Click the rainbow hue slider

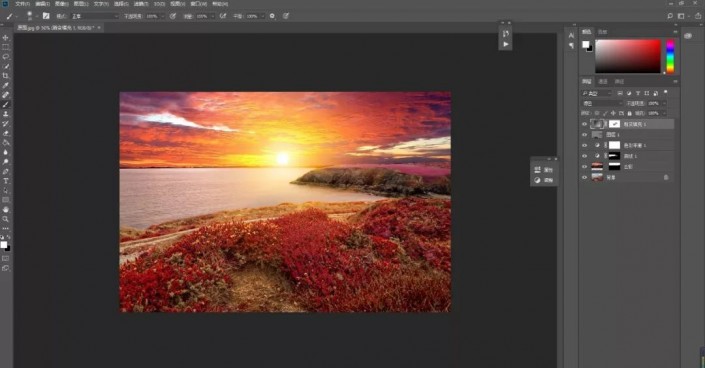670,56
